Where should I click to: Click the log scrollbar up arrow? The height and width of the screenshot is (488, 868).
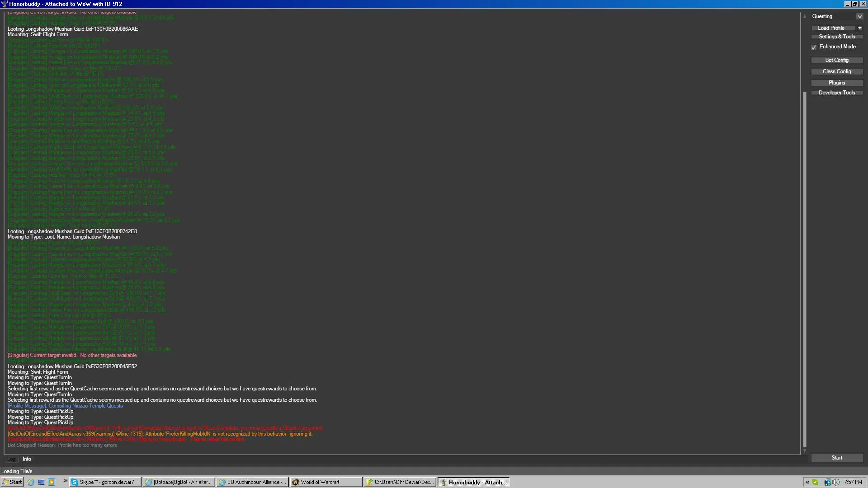805,16
